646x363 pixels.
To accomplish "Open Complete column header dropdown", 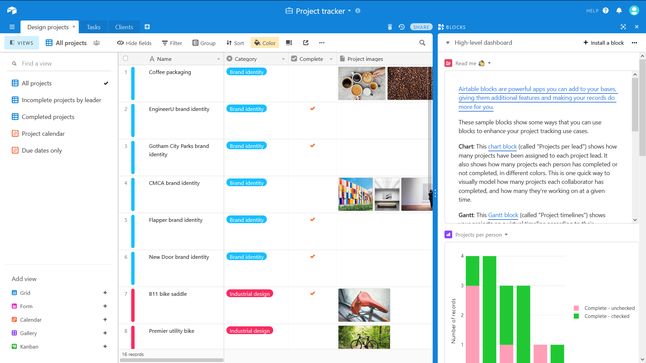I will (x=331, y=59).
